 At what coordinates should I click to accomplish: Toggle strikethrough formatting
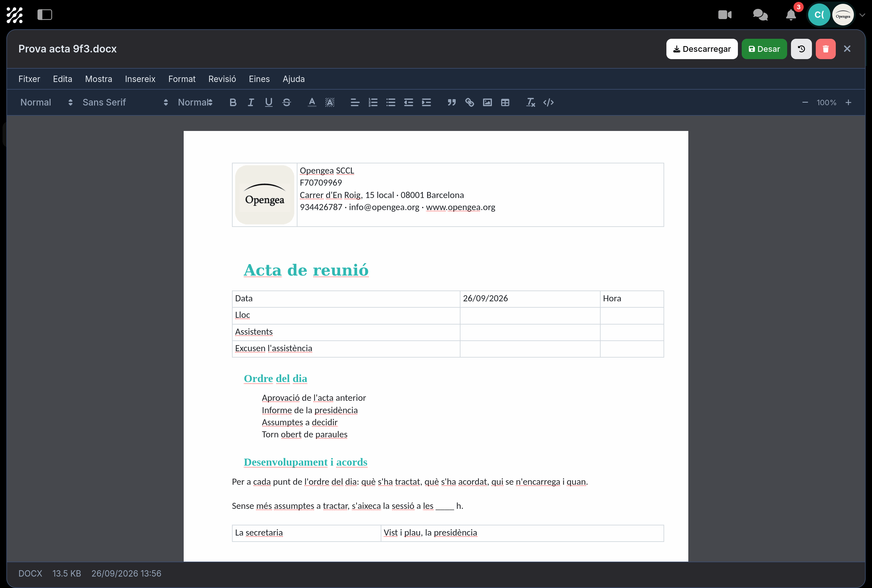pos(287,102)
